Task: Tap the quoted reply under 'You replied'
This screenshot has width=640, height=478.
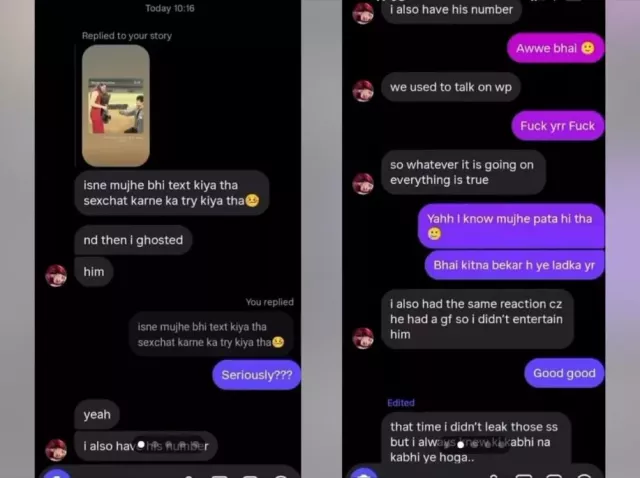Action: (x=211, y=334)
